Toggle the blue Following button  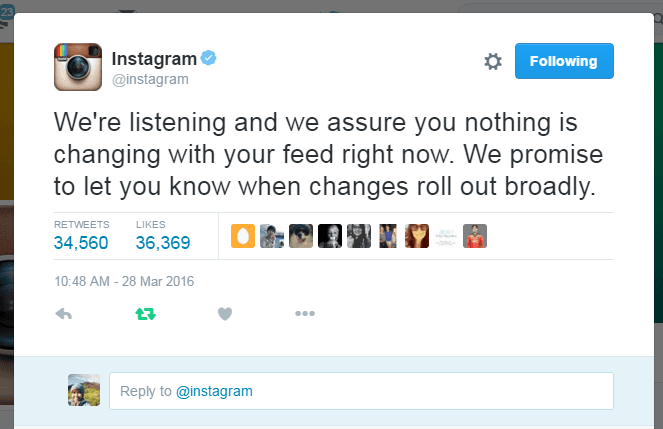click(x=564, y=61)
